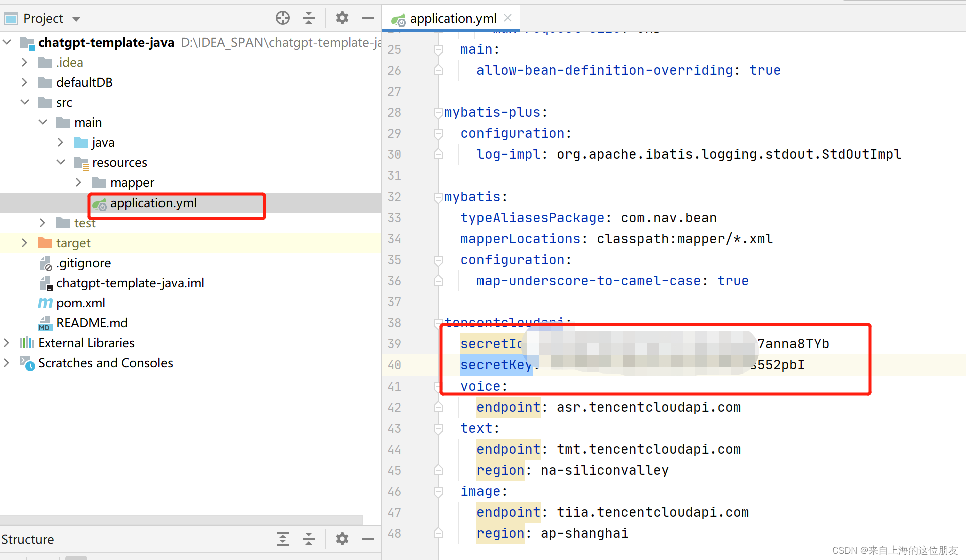Click the java source folder icon

click(x=81, y=142)
